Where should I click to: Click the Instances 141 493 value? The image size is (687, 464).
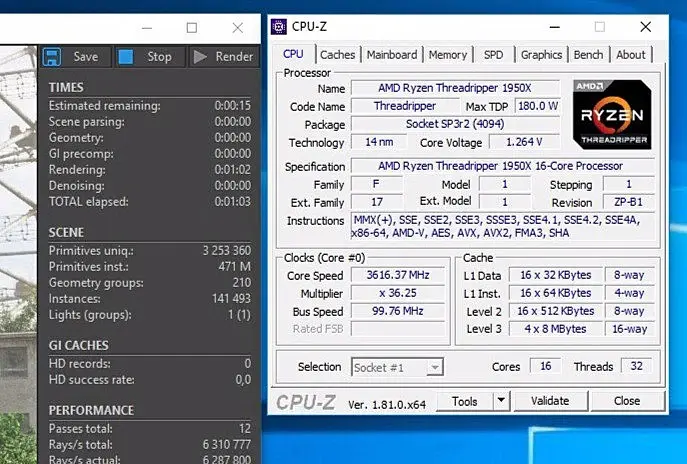pos(231,299)
